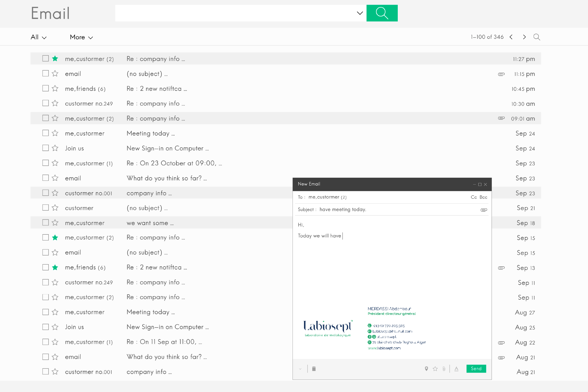Expand the All filter dropdown
Image resolution: width=588 pixels, height=392 pixels.
(39, 37)
